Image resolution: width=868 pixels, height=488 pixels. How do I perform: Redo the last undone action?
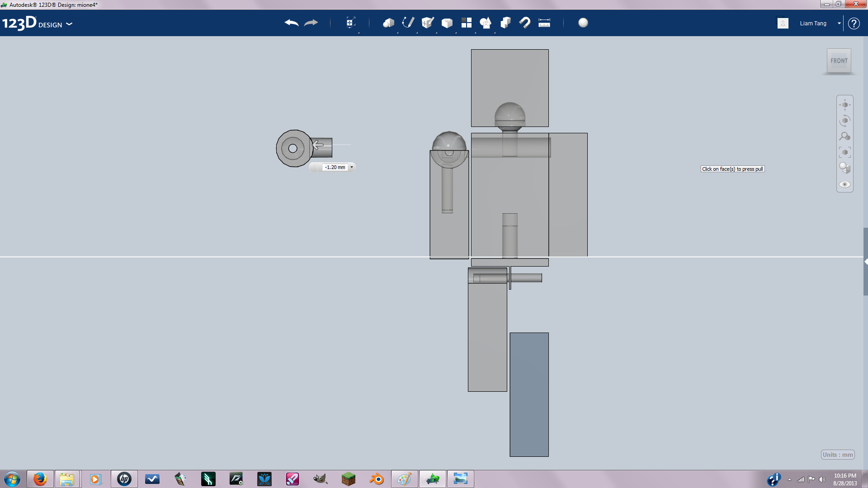pyautogui.click(x=311, y=23)
